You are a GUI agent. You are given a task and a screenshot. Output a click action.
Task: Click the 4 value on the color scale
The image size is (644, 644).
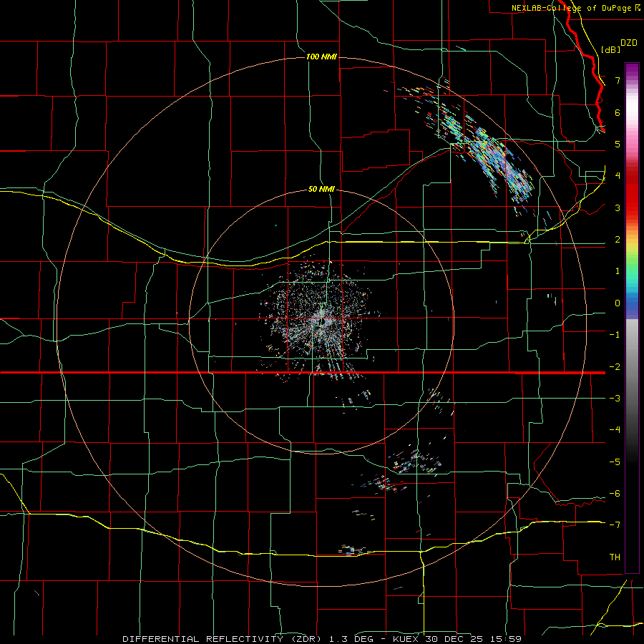(x=618, y=176)
